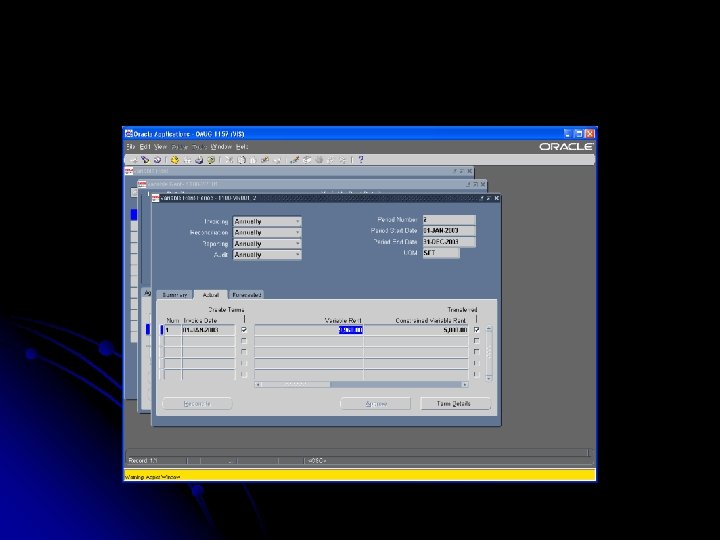Open the File menu

pos(130,147)
